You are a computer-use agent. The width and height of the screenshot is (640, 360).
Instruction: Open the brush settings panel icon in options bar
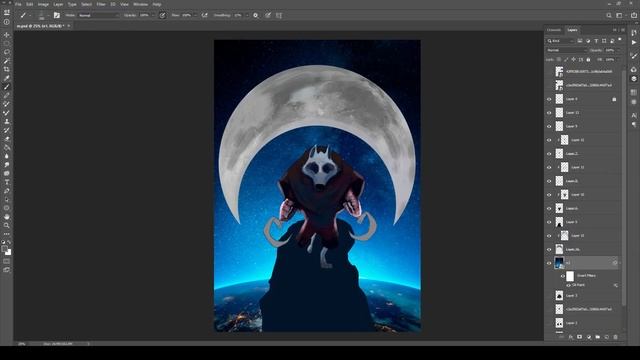click(57, 16)
